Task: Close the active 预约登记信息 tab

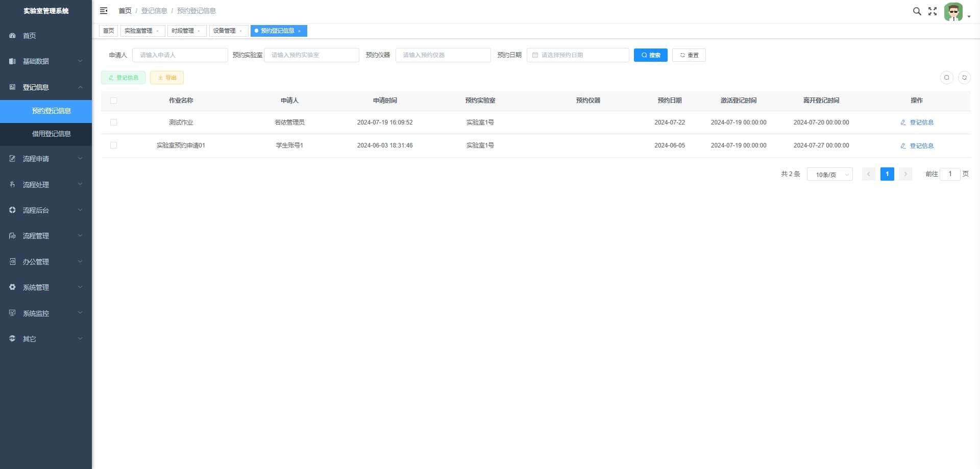Action: [x=300, y=31]
